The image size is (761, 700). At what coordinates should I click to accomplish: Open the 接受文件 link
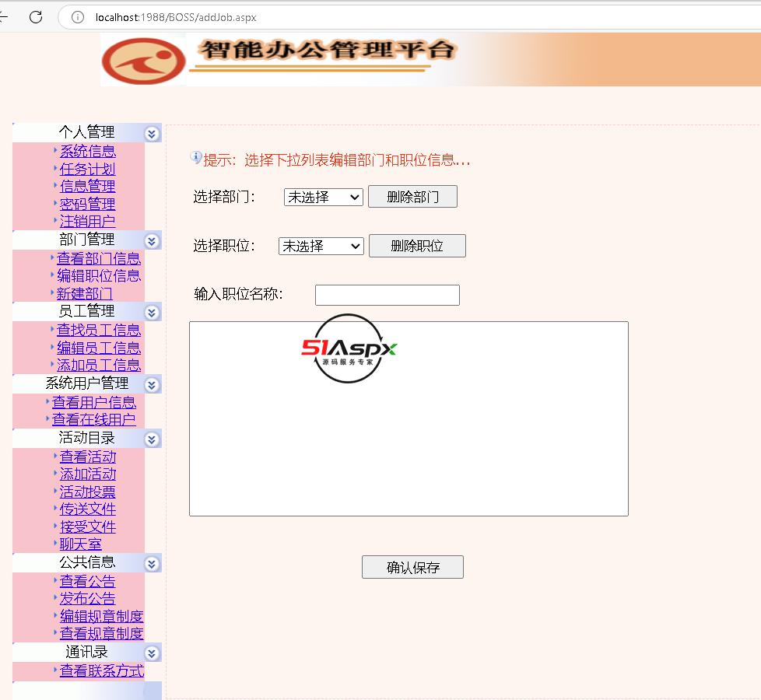[88, 527]
